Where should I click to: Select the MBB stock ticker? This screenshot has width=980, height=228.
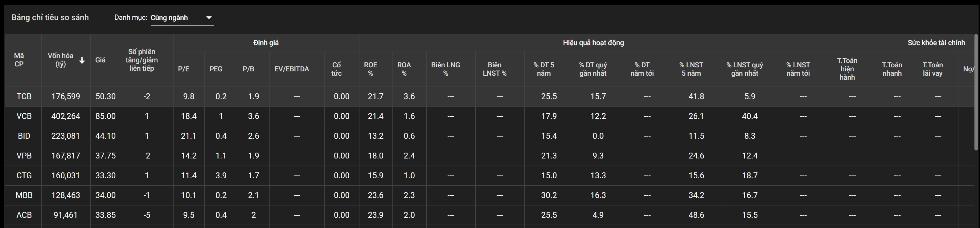point(24,196)
